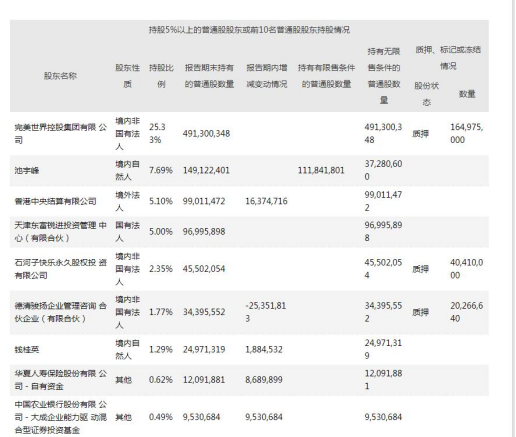Click the 1.77% ratio cell
This screenshot has height=437, width=516.
click(161, 312)
